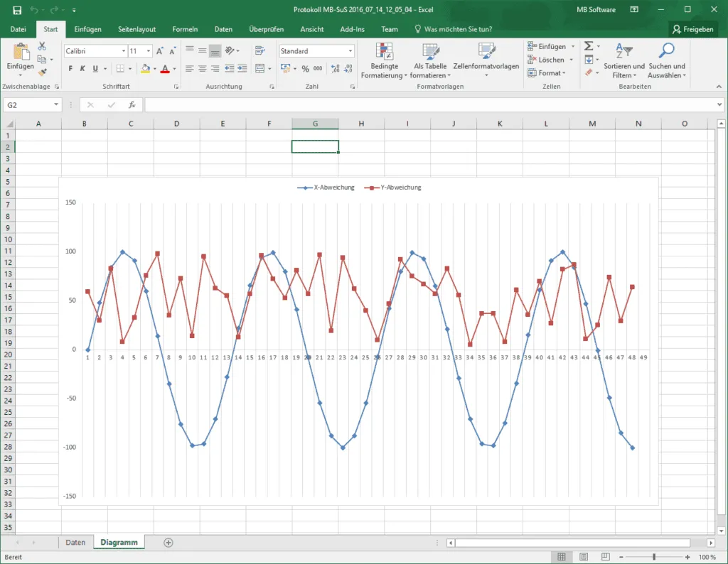Image resolution: width=728 pixels, height=564 pixels.
Task: Click the Copy icon in Zwischenablage
Action: click(42, 60)
